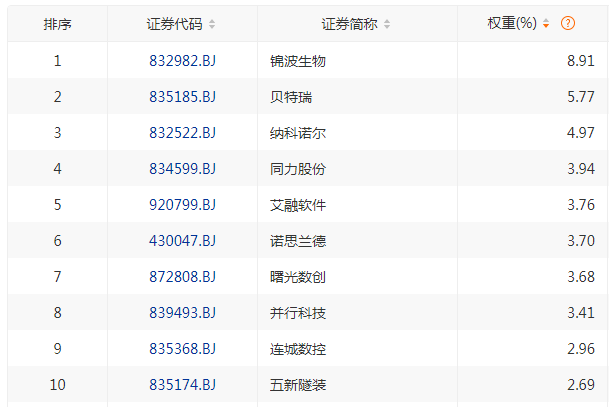Click the weight value 2.96
Viewport: 609px width, 407px height.
pos(581,349)
